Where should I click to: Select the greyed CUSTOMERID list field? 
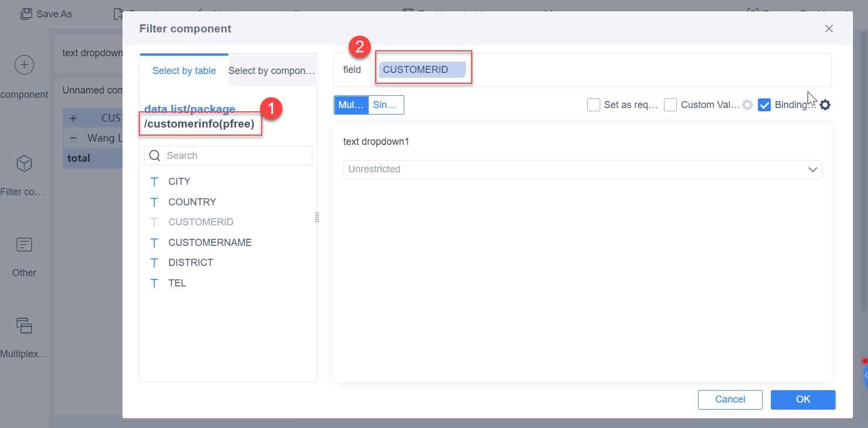click(x=201, y=222)
